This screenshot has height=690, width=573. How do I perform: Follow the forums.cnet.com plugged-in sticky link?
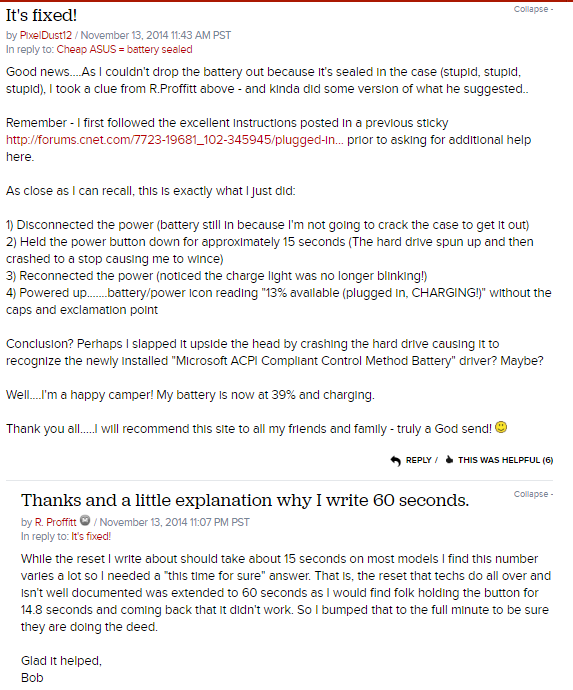pyautogui.click(x=175, y=140)
